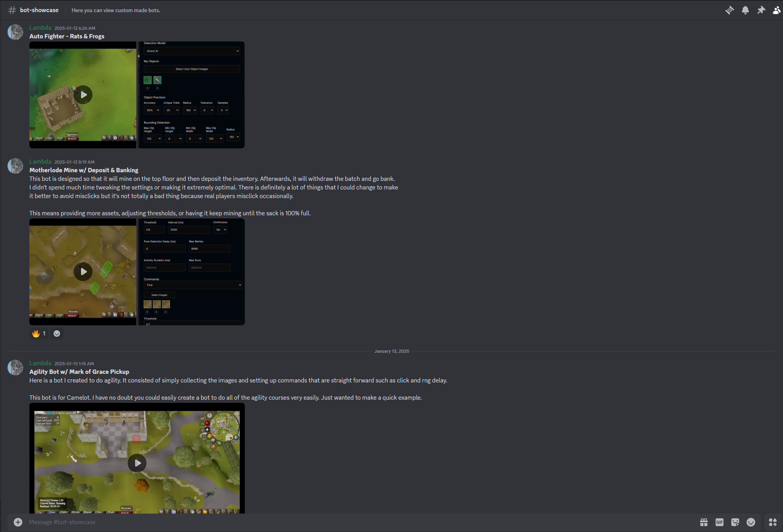Click channel topic 'Here you can view custom made bots.'
Image resolution: width=783 pixels, height=532 pixels.
coord(116,10)
